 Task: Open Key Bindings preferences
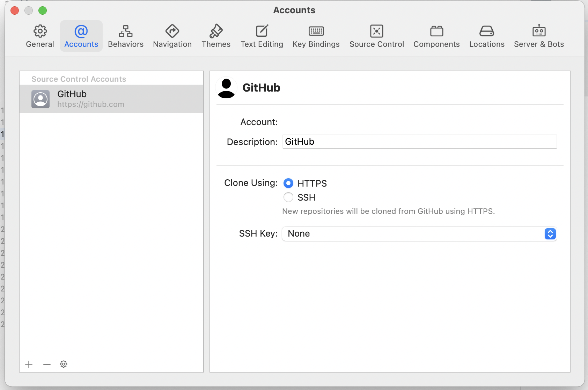coord(316,36)
